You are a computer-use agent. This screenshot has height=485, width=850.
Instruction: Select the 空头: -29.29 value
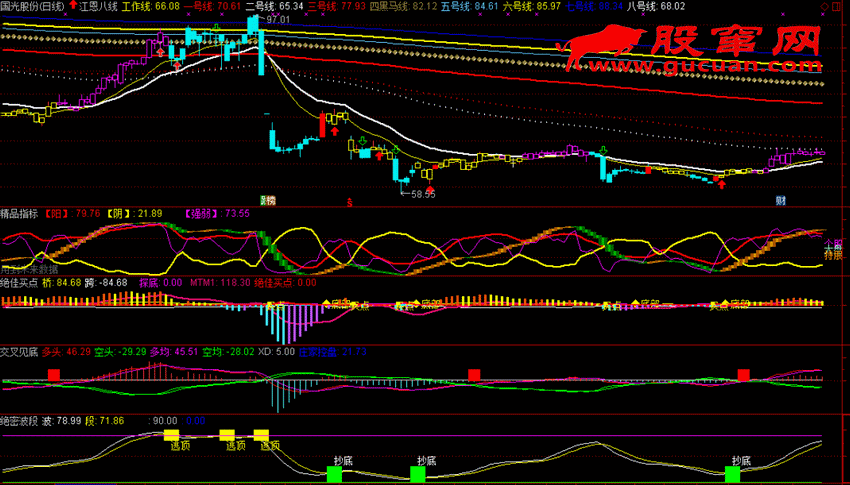(x=120, y=352)
